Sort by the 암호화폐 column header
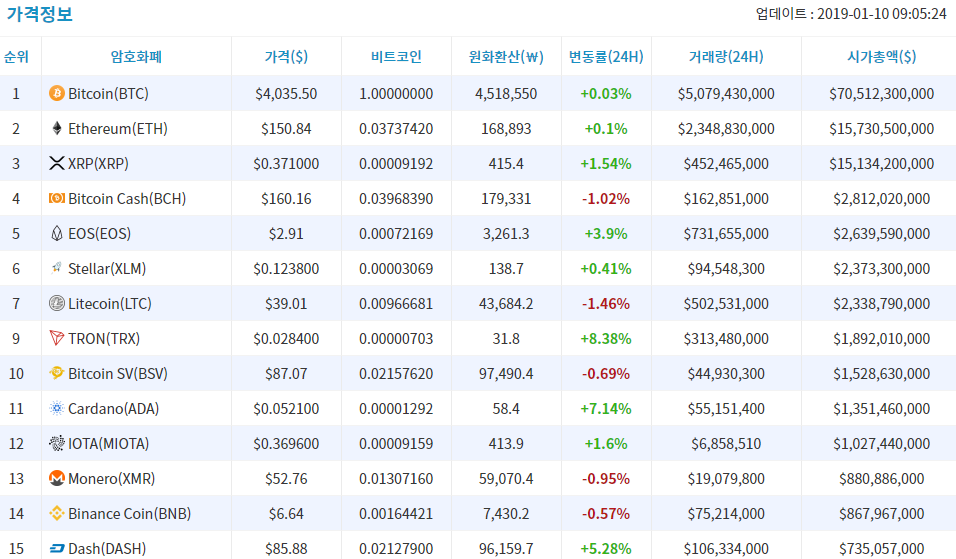Image resolution: width=956 pixels, height=559 pixels. [136, 57]
